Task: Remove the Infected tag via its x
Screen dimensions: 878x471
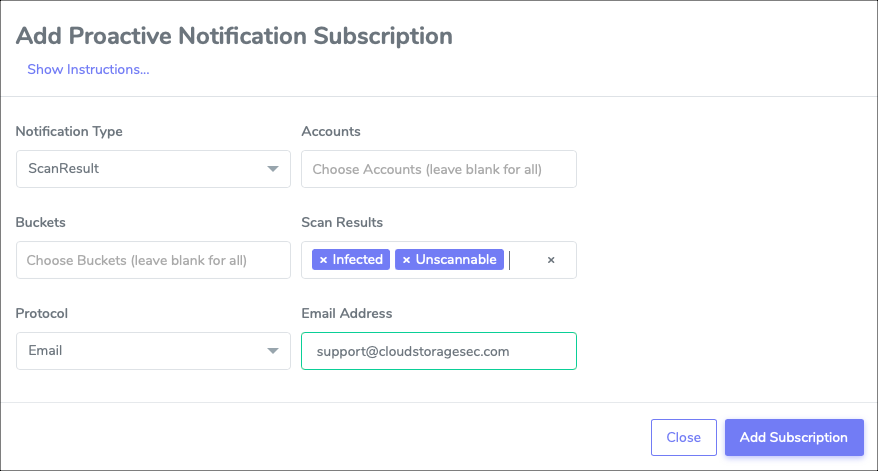Action: 323,260
